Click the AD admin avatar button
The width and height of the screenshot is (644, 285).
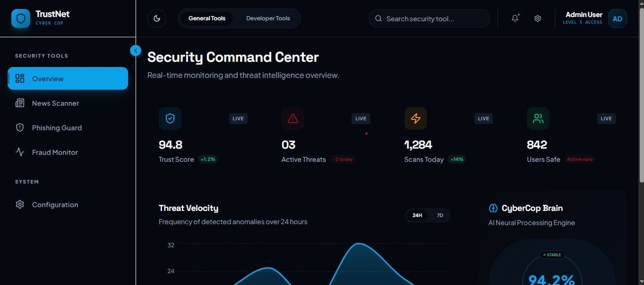point(618,18)
